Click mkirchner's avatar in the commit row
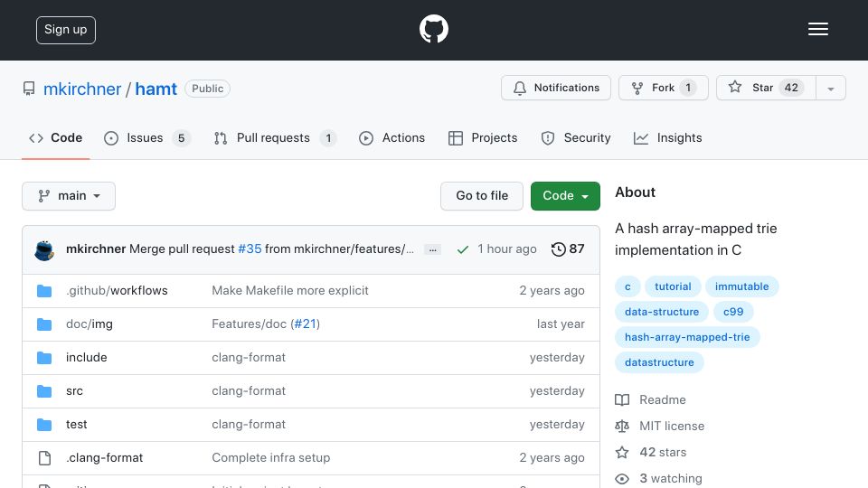 tap(44, 250)
